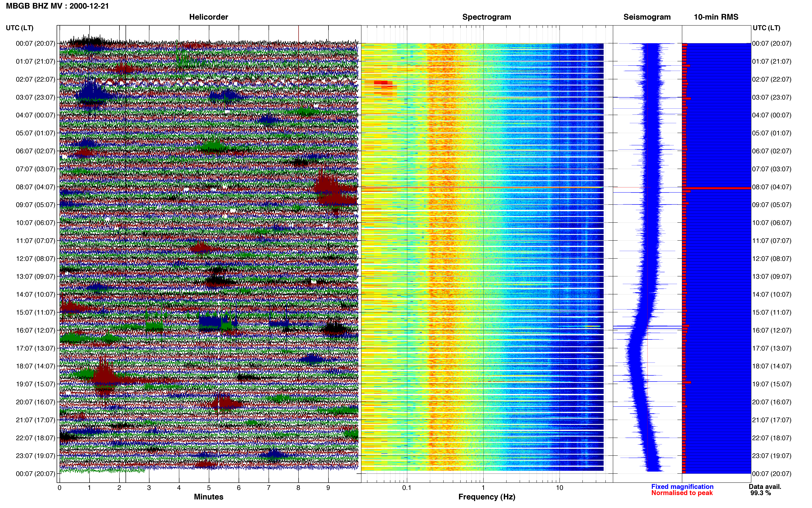
Task: Click the "10-min RMS" panel heading
Action: point(716,17)
